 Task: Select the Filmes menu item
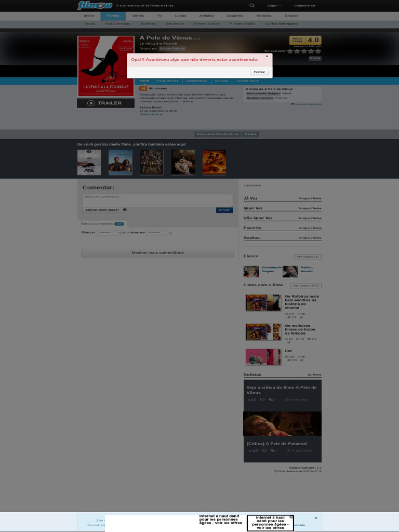pyautogui.click(x=113, y=16)
